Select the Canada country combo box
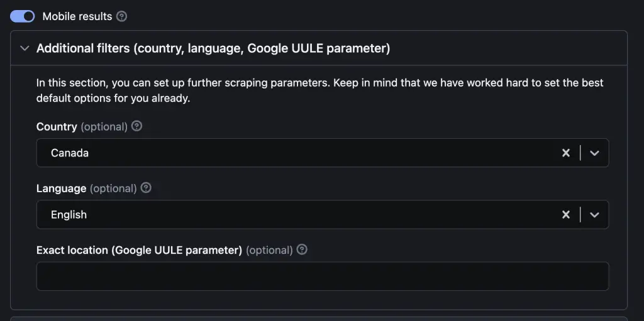Viewport: 644px width, 321px height. click(x=323, y=153)
